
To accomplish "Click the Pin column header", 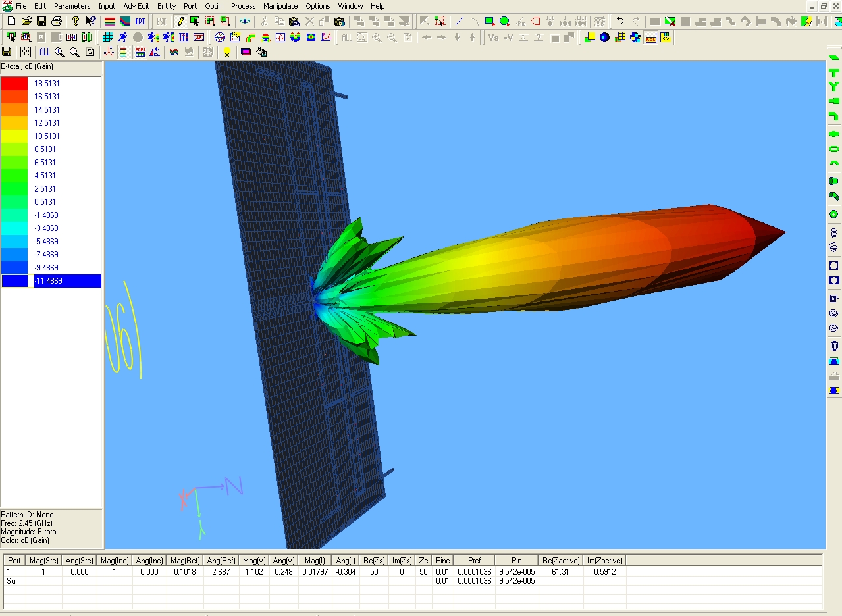I will tap(516, 561).
